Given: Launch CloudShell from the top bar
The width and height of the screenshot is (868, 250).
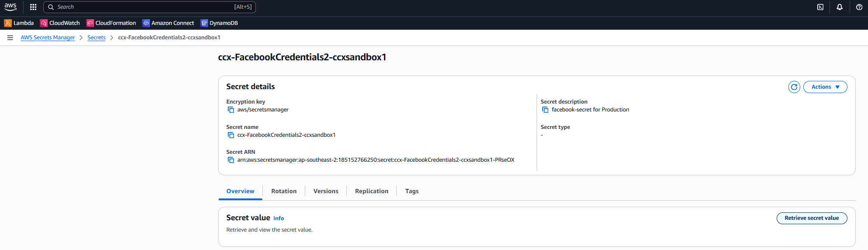Looking at the screenshot, I should pyautogui.click(x=820, y=7).
